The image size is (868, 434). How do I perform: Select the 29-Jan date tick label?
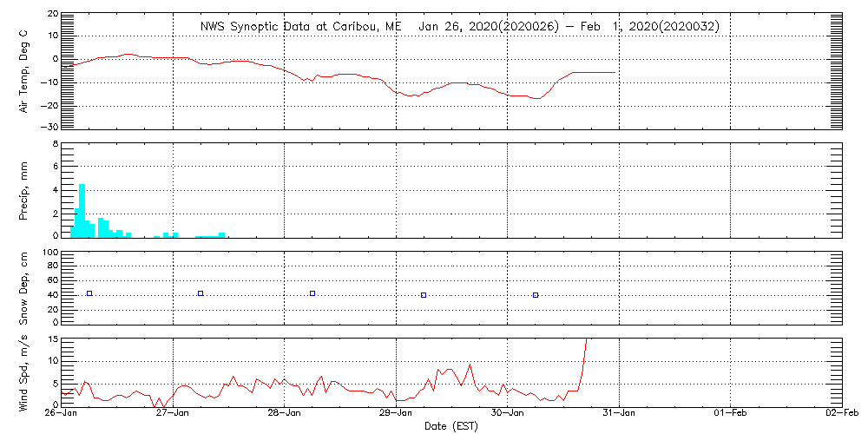[x=397, y=414]
